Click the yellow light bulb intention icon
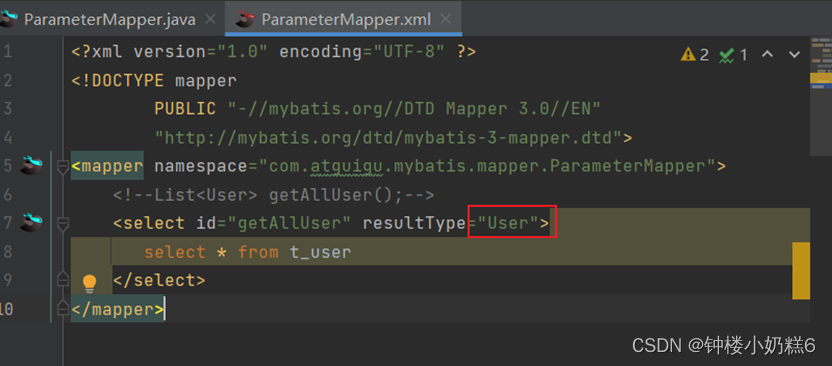This screenshot has height=366, width=832. click(x=89, y=283)
